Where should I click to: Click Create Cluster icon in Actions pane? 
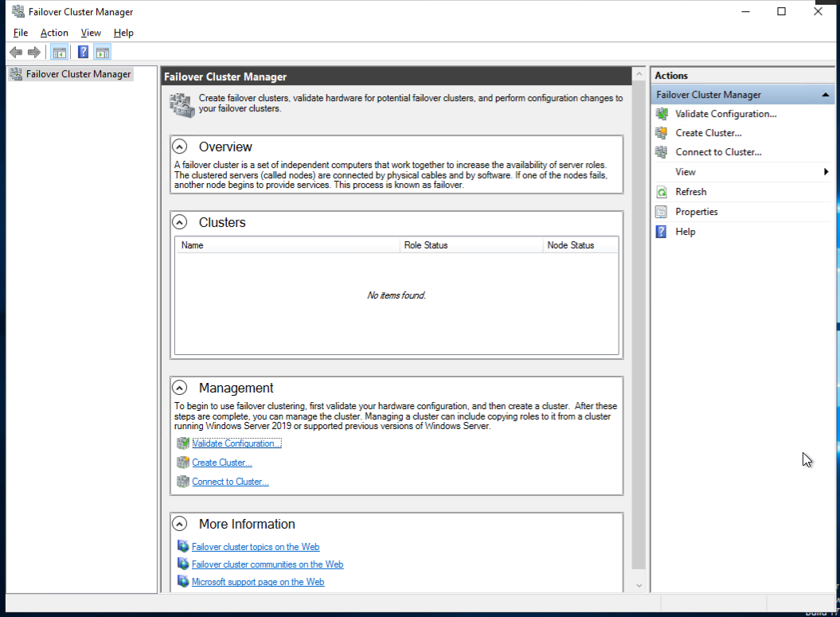click(x=661, y=133)
